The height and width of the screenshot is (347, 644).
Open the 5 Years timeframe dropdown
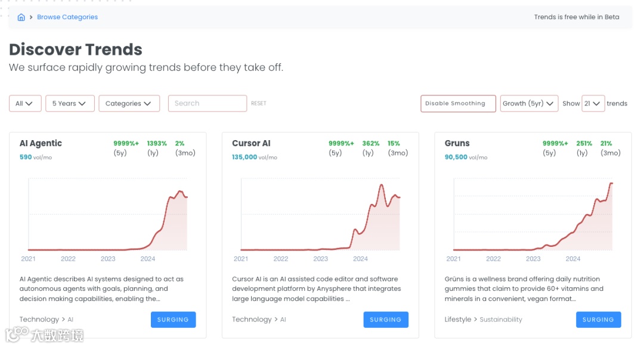[x=70, y=104]
